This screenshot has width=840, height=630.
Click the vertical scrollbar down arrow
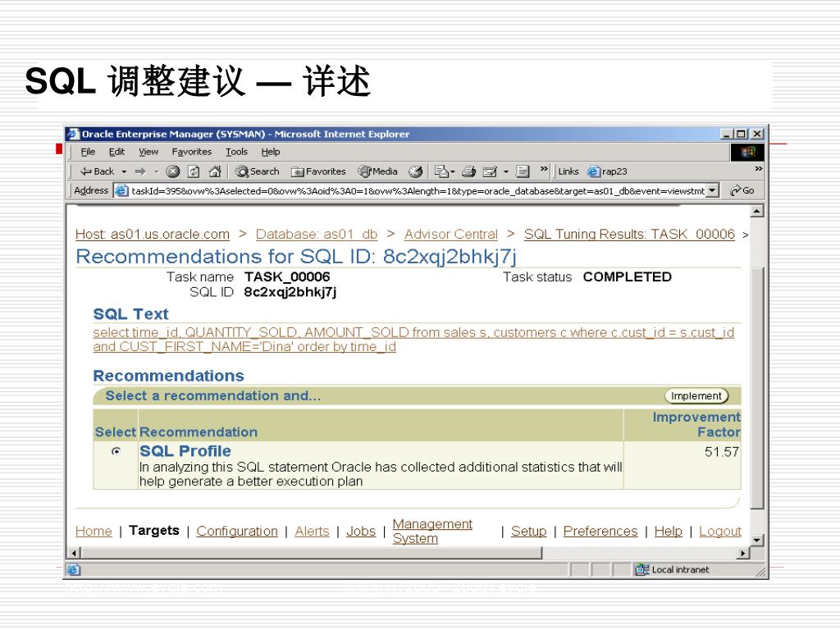[756, 540]
